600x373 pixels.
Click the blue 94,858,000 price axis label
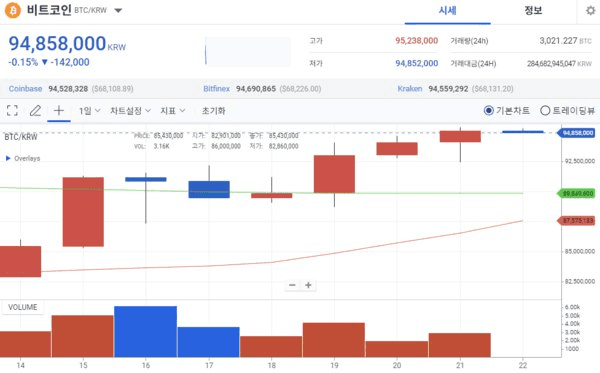(576, 133)
